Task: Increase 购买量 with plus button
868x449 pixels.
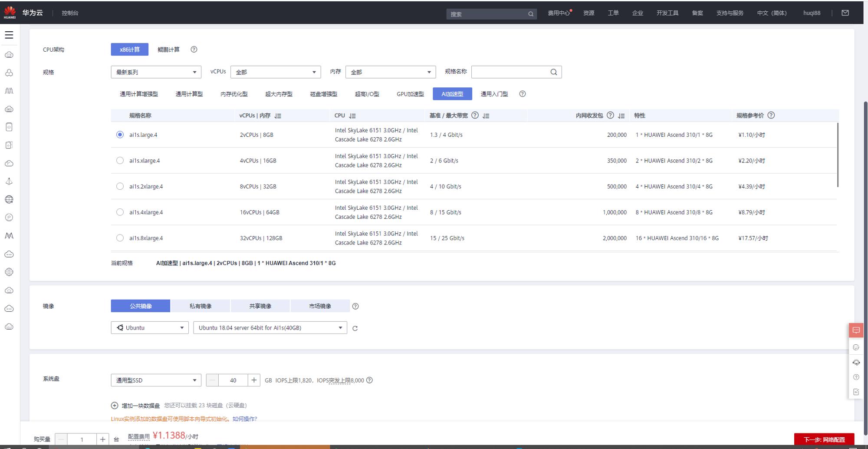Action: (102, 439)
